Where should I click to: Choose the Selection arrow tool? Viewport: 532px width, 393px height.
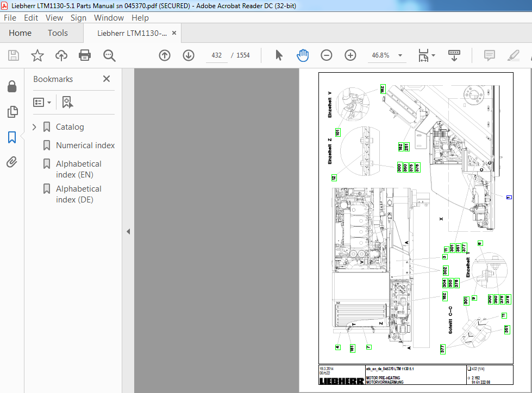[x=279, y=55]
